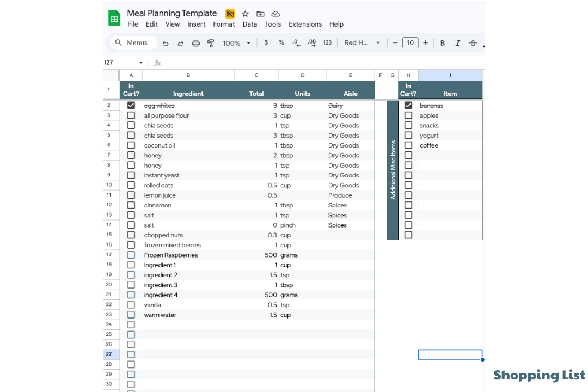Select the 'snacks' item cell

[x=450, y=125]
